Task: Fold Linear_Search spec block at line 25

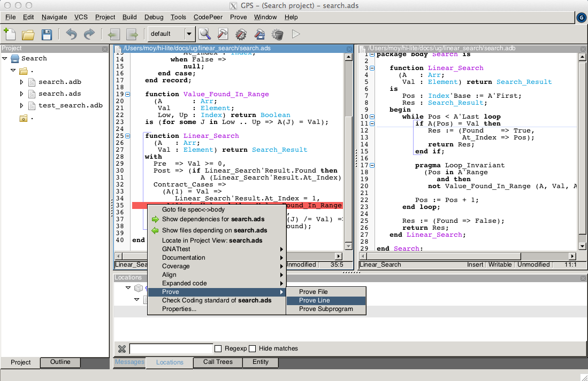Action: (x=127, y=136)
